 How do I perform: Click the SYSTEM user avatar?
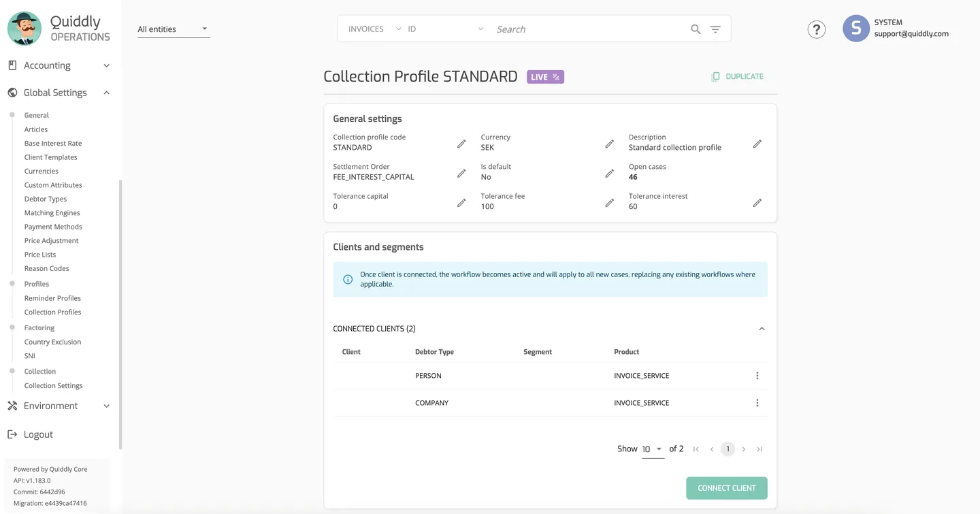tap(856, 29)
